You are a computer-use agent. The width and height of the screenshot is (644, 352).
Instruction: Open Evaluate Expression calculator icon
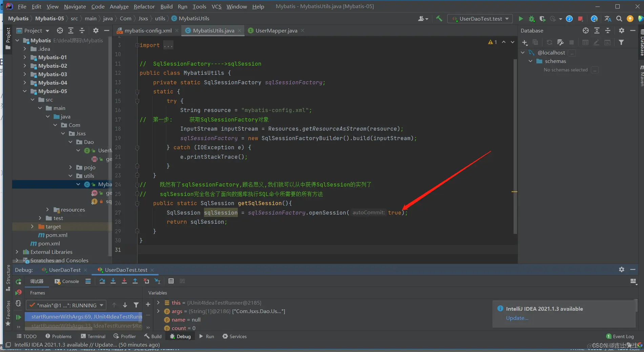tap(171, 281)
